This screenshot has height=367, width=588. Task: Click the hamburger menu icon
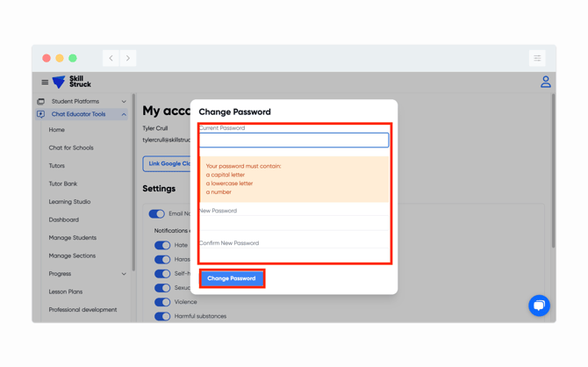pyautogui.click(x=45, y=83)
